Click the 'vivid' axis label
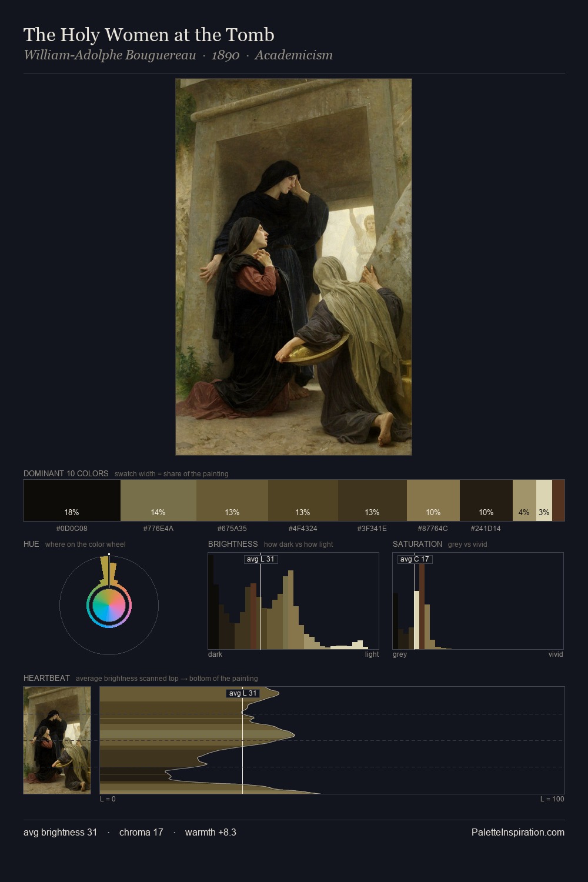Screen dimensions: 588x882 click(556, 654)
